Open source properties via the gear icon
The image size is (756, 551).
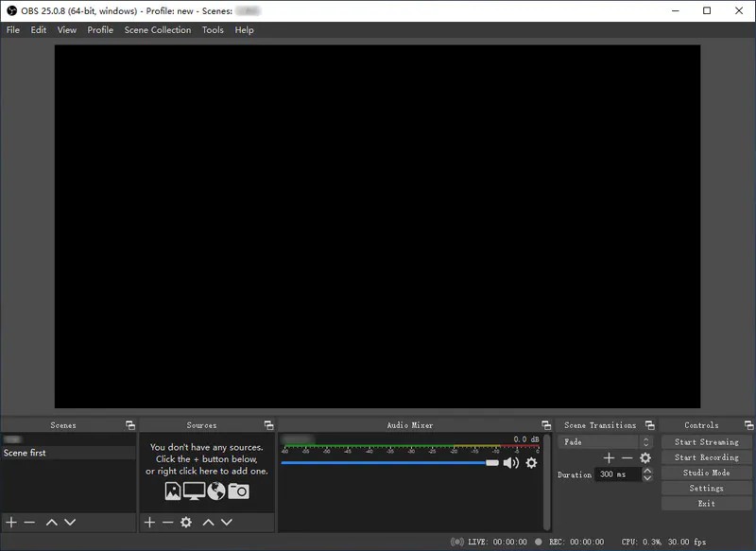click(x=184, y=522)
